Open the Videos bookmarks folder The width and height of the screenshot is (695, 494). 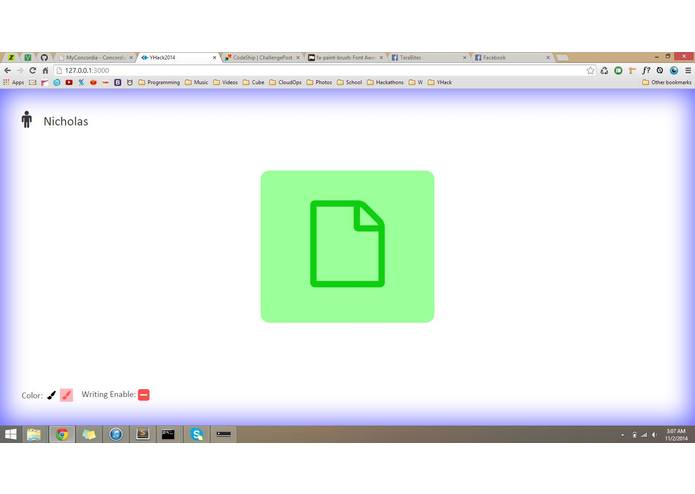coord(226,82)
